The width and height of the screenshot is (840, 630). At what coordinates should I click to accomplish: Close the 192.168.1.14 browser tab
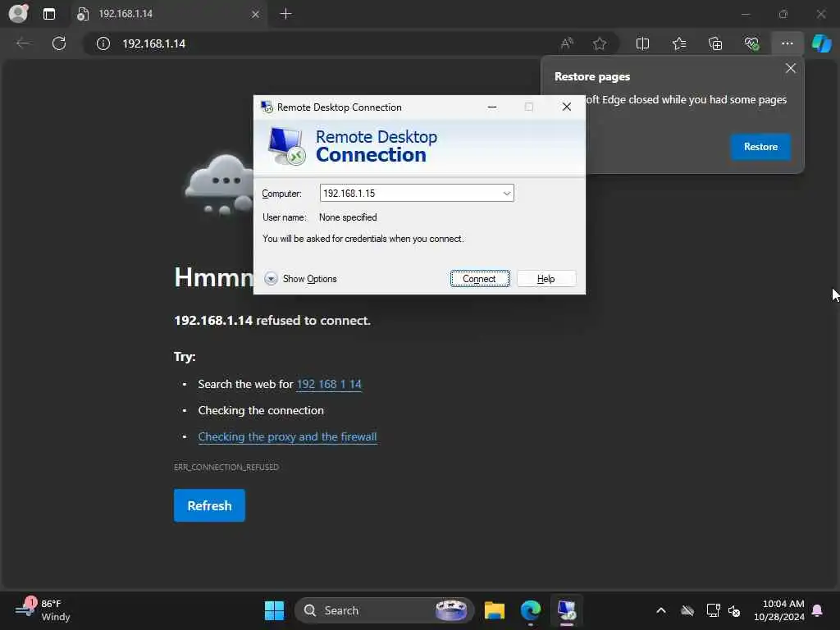point(256,14)
